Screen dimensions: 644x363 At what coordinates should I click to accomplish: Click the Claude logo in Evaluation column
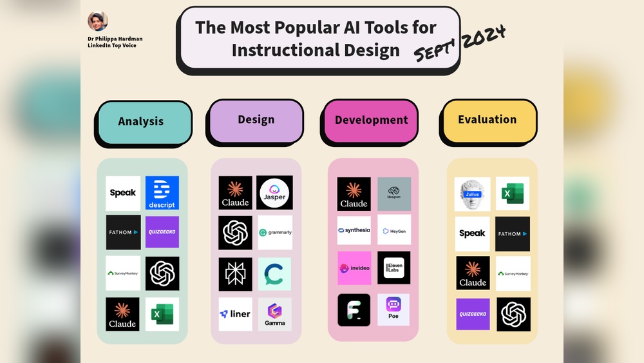pos(473,273)
